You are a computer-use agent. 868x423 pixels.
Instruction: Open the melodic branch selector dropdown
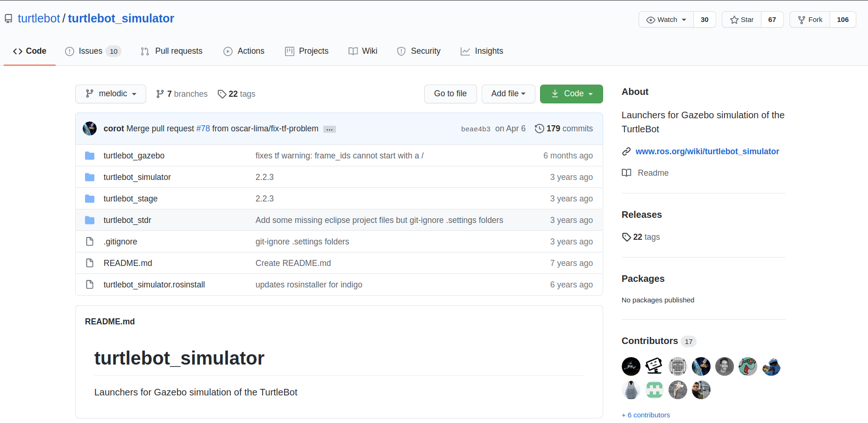111,94
